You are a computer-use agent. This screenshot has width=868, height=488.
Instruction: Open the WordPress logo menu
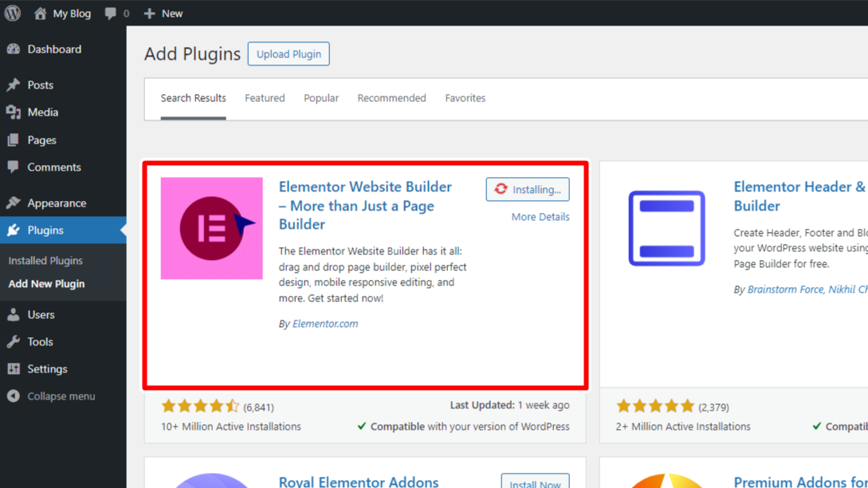pyautogui.click(x=13, y=14)
